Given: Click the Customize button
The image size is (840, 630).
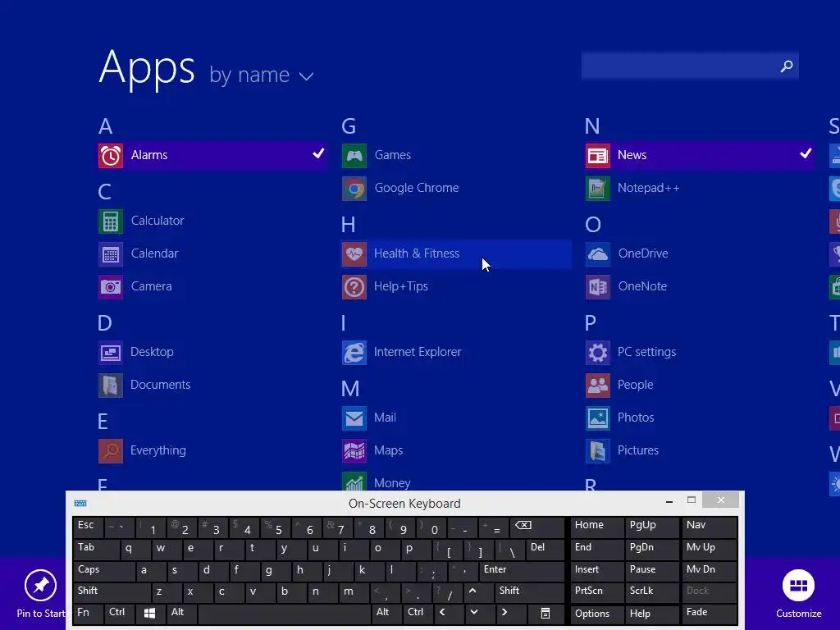Looking at the screenshot, I should pos(798,594).
